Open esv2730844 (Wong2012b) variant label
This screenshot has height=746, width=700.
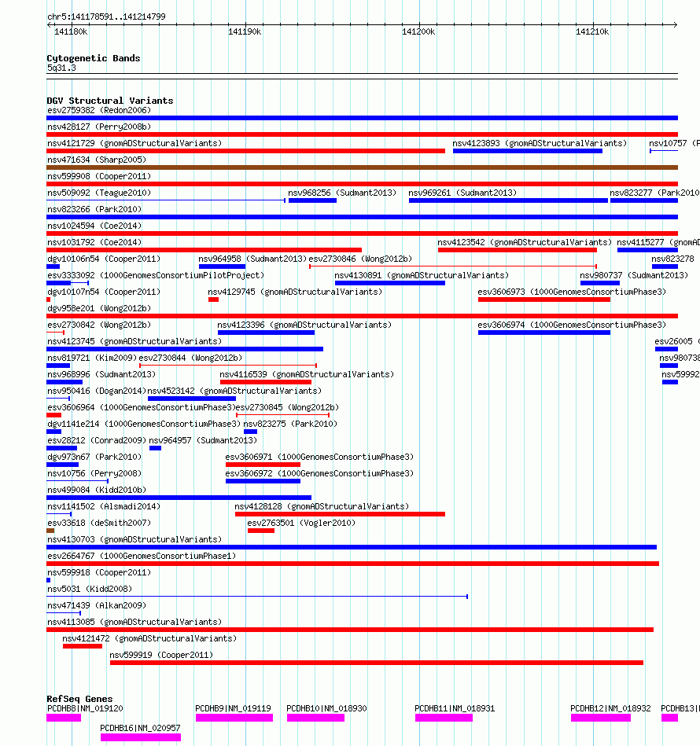pos(190,358)
